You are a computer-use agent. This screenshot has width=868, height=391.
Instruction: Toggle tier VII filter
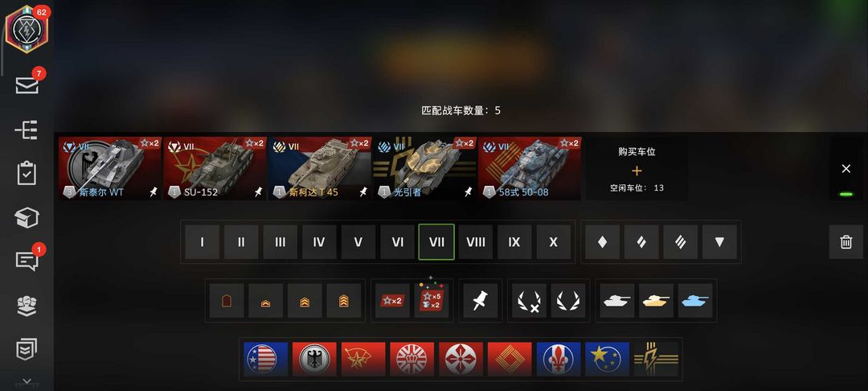(x=436, y=242)
